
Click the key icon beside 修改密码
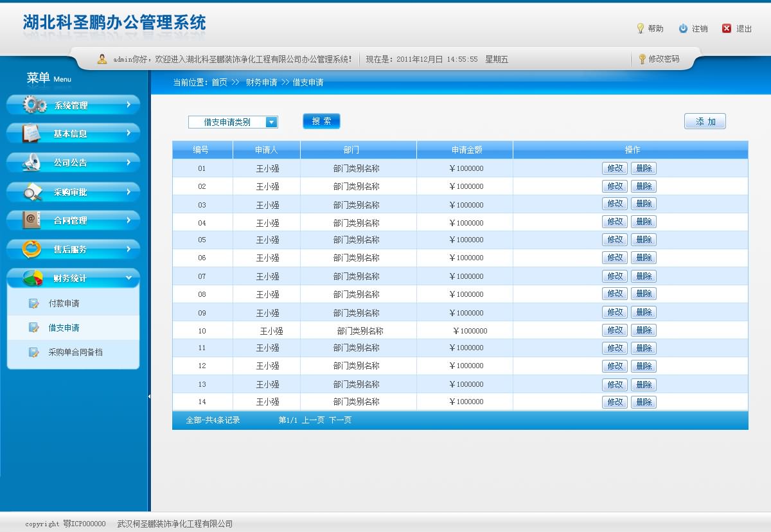click(x=642, y=59)
